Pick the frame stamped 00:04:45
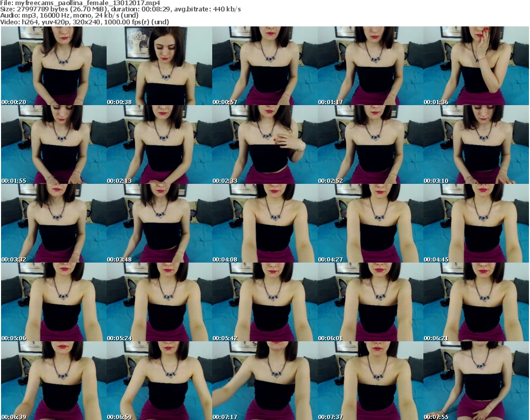 [476, 224]
